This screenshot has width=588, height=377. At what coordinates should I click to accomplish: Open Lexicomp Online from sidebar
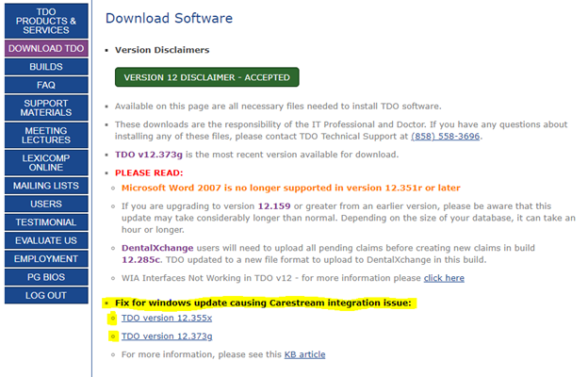pos(45,163)
